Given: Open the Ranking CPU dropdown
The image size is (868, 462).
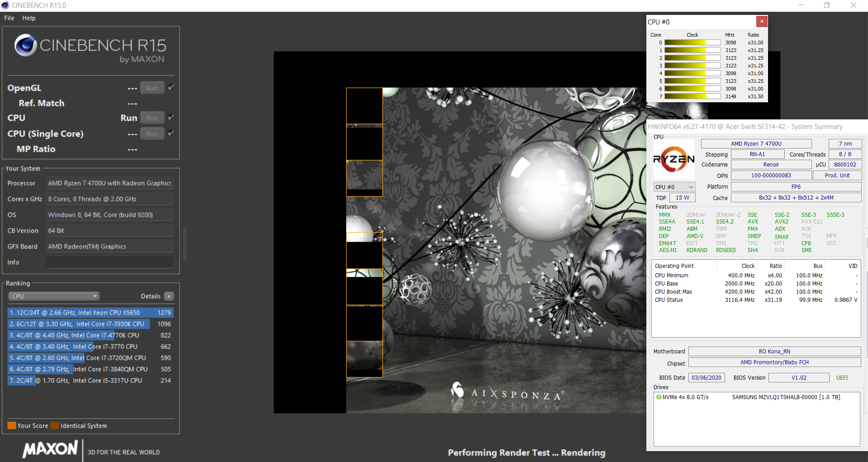Looking at the screenshot, I should click(x=54, y=296).
